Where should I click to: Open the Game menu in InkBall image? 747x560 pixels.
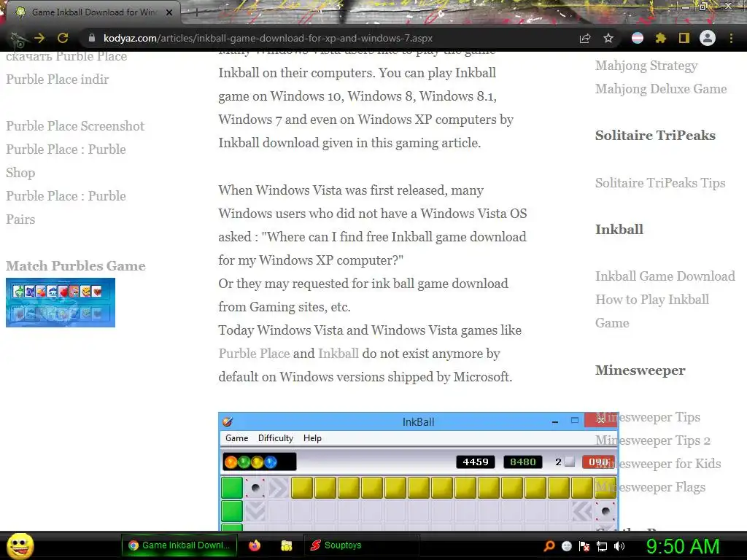[x=236, y=438]
